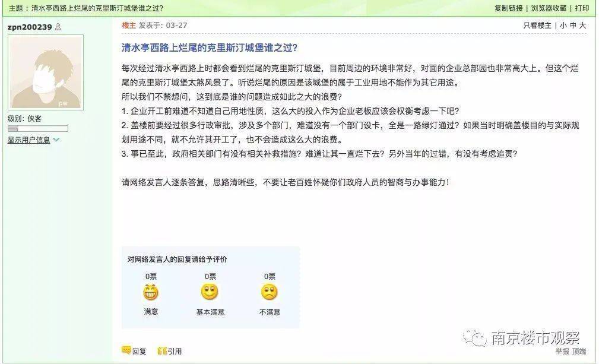The height and width of the screenshot is (364, 599).
Task: Click 顶端 to jump to top
Action: pos(579,351)
